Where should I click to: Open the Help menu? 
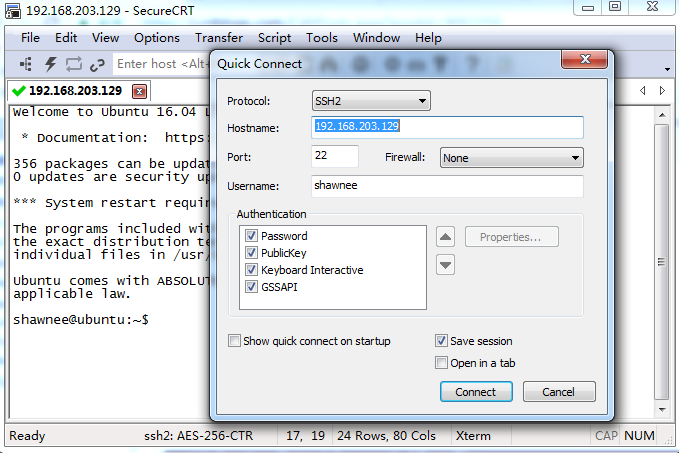coord(428,38)
